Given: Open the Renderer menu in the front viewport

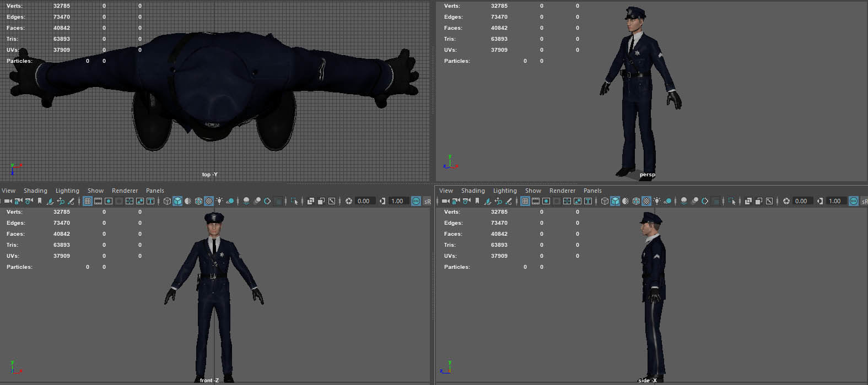Looking at the screenshot, I should (125, 191).
